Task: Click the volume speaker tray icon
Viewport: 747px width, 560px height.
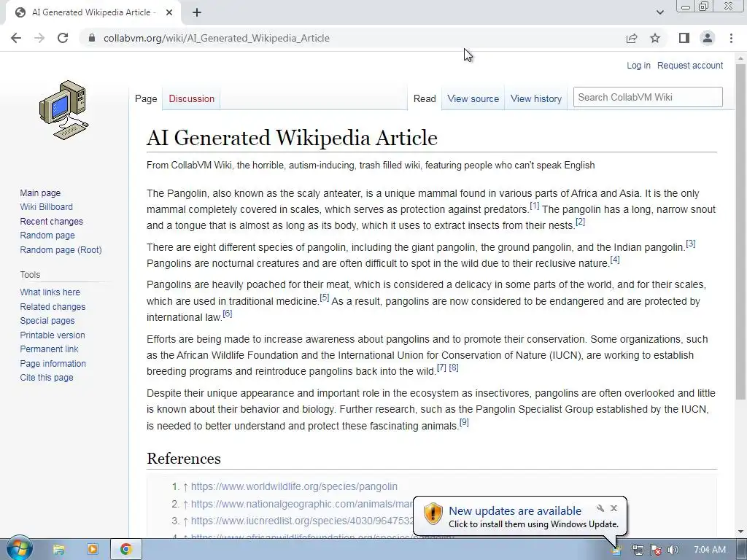Action: 673,550
